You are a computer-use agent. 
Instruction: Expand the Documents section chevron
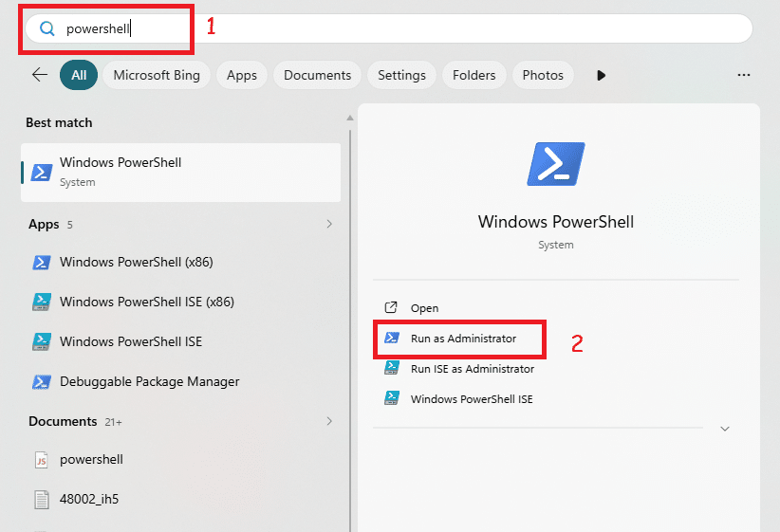point(329,421)
